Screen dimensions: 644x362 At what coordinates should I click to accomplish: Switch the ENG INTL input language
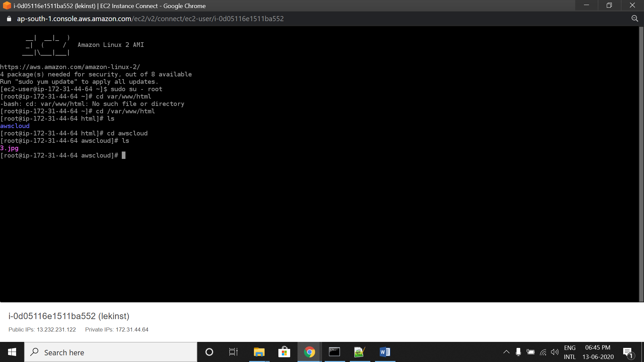click(570, 352)
